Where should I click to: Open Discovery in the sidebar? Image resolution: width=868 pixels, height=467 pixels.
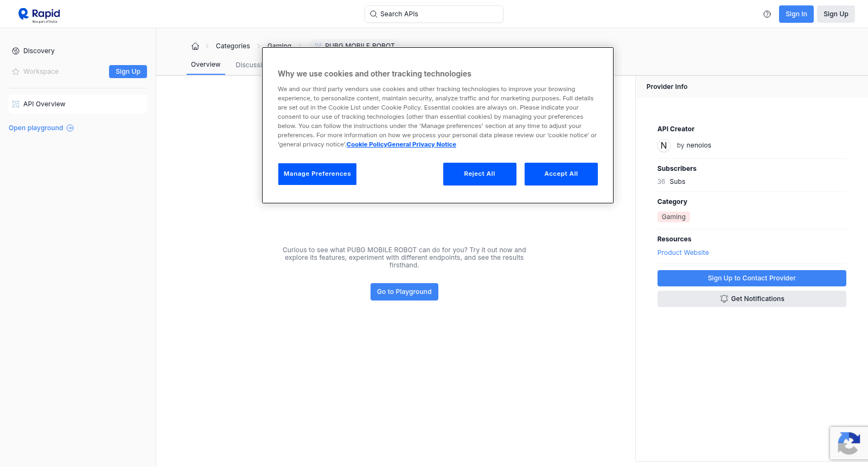point(39,51)
